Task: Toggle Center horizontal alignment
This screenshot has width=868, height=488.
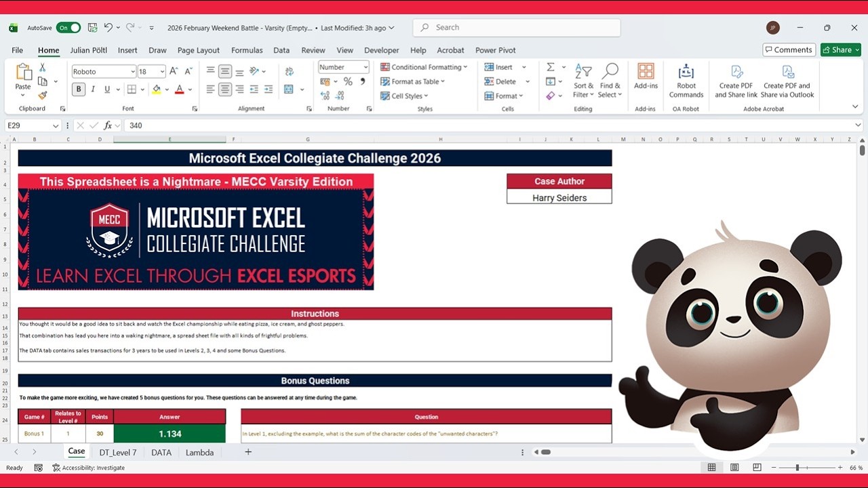Action: 225,89
